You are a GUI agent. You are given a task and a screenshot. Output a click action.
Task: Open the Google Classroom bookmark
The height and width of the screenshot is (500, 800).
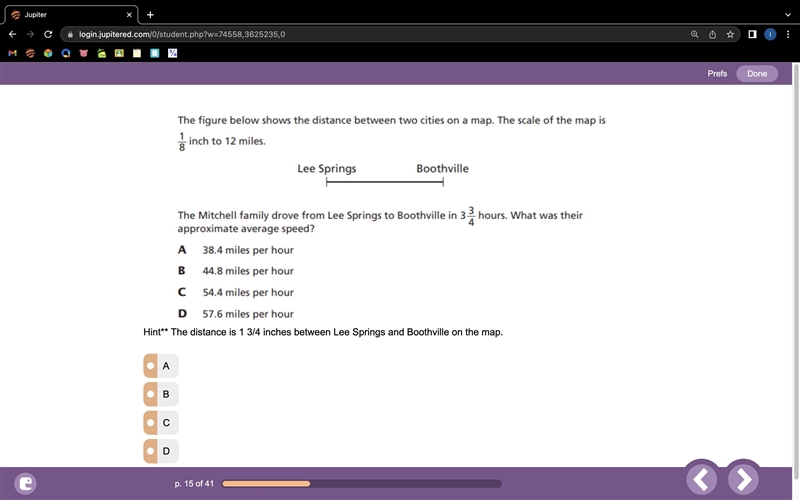(x=119, y=53)
